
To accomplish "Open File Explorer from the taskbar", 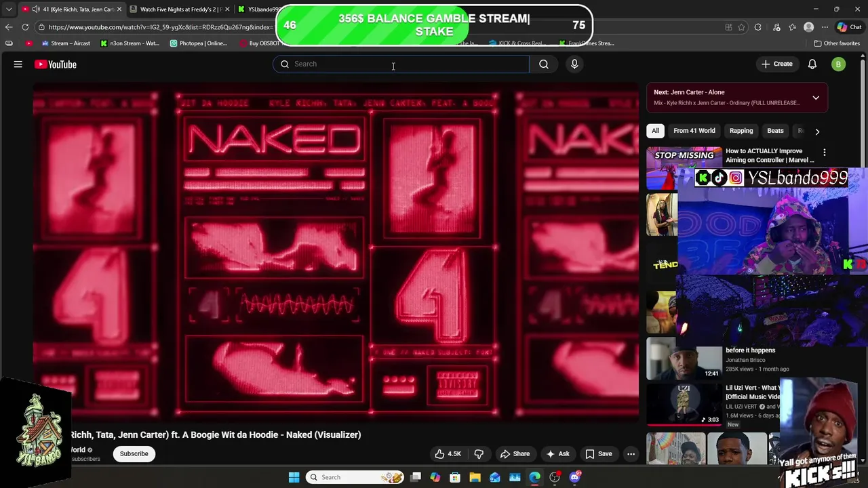I will tap(475, 477).
